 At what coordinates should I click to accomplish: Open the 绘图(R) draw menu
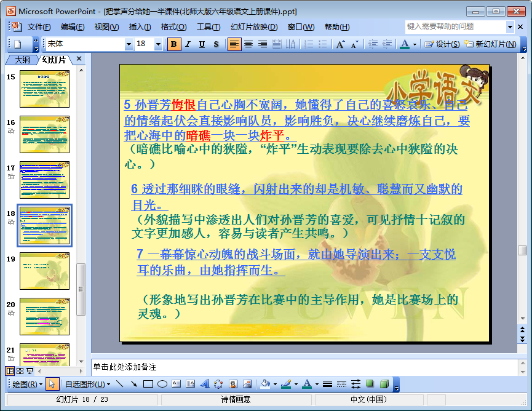(27, 384)
